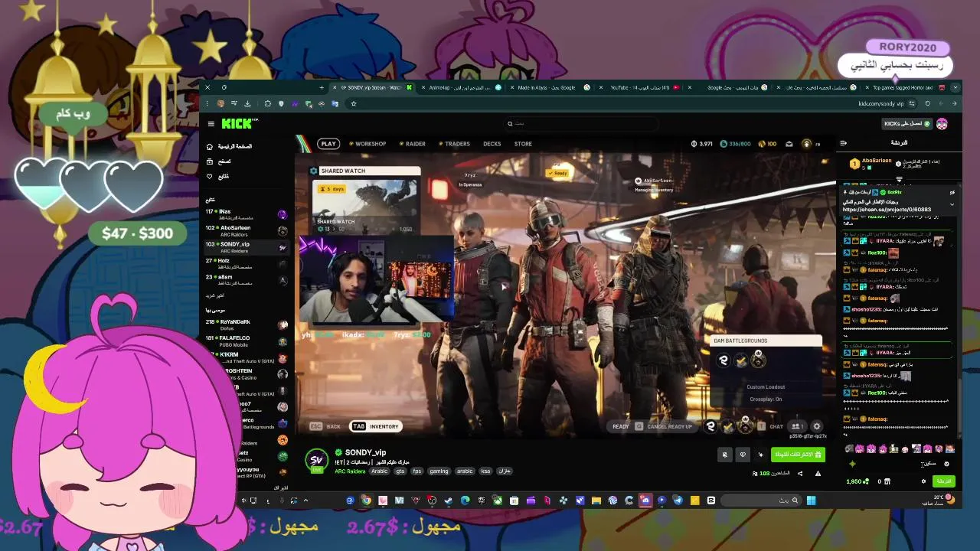Click the Kick search box

click(x=582, y=123)
